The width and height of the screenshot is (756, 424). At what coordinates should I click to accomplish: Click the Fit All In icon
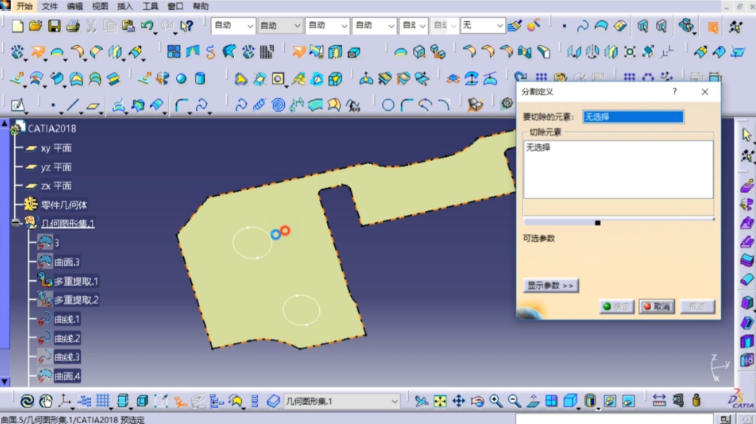(x=440, y=401)
